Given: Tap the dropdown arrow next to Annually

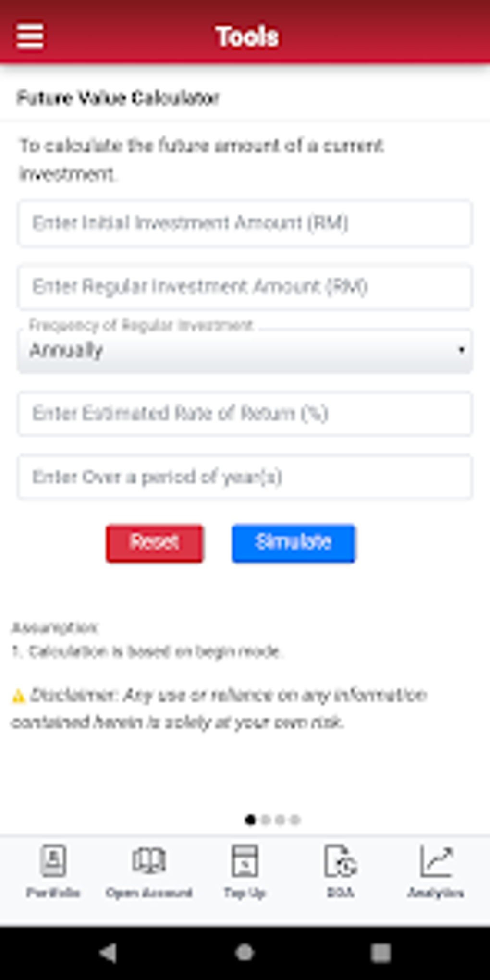Looking at the screenshot, I should [x=462, y=351].
